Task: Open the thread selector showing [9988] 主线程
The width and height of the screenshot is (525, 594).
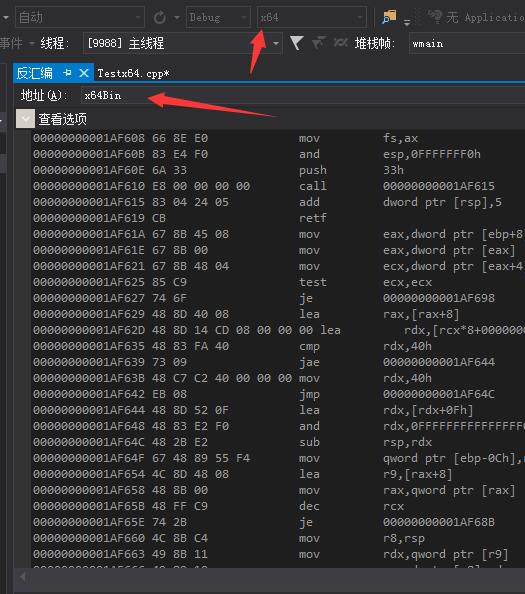Action: click(x=182, y=43)
